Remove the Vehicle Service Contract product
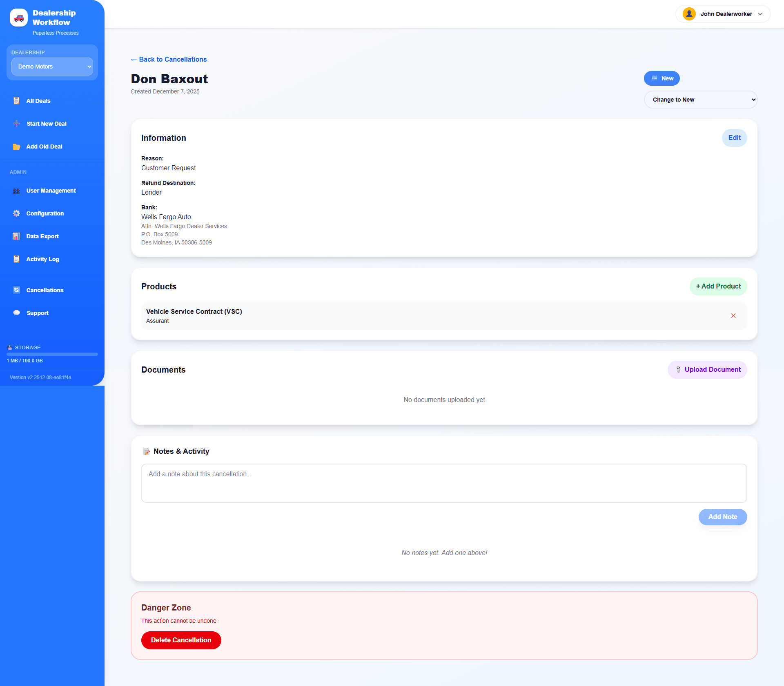The image size is (784, 686). [x=734, y=315]
